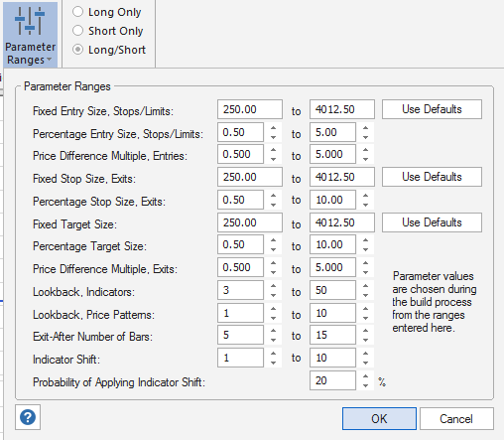Use Defaults for Fixed Stop Size
The height and width of the screenshot is (440, 504).
tap(432, 177)
